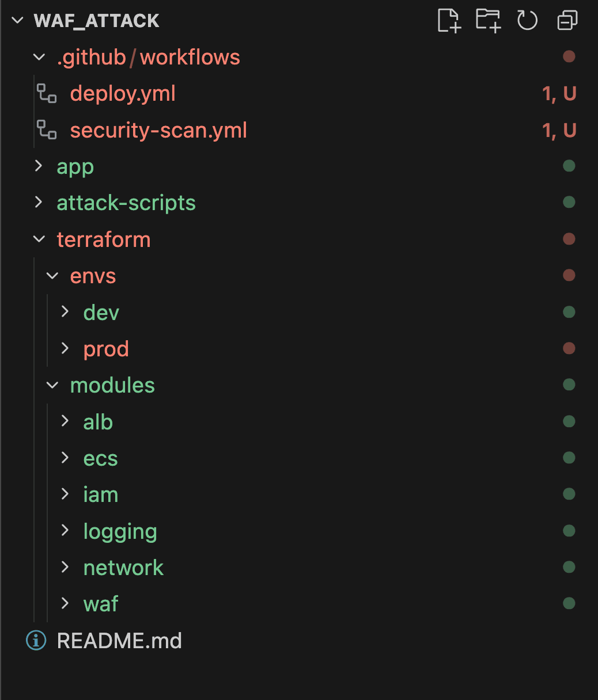Open the security-scan.yml file

(x=158, y=130)
